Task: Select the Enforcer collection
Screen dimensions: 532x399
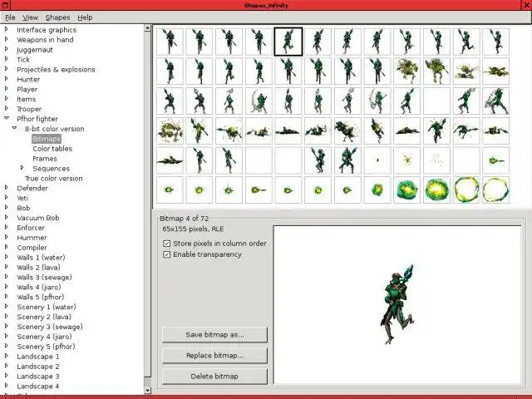Action: [31, 228]
